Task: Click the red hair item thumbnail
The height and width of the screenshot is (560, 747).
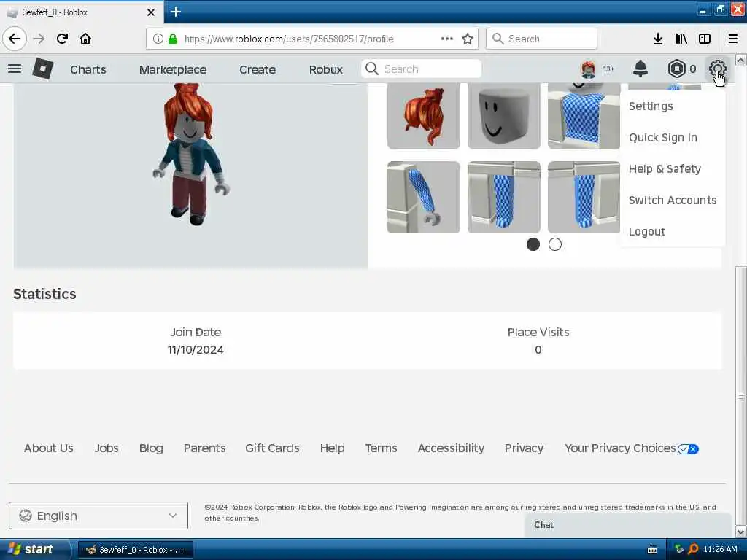Action: [x=424, y=116]
